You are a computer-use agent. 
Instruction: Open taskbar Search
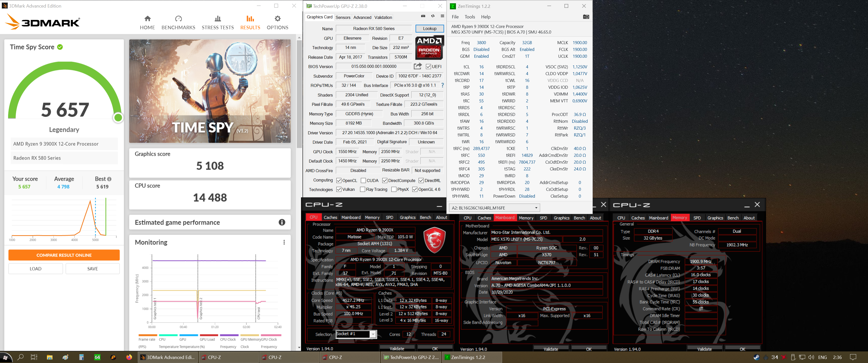20,357
